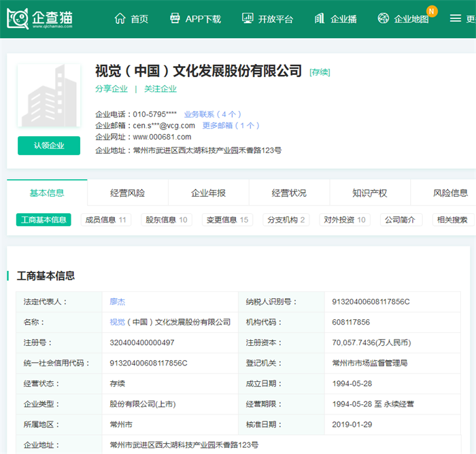
Task: Click the [存续] status tag
Action: pos(320,72)
